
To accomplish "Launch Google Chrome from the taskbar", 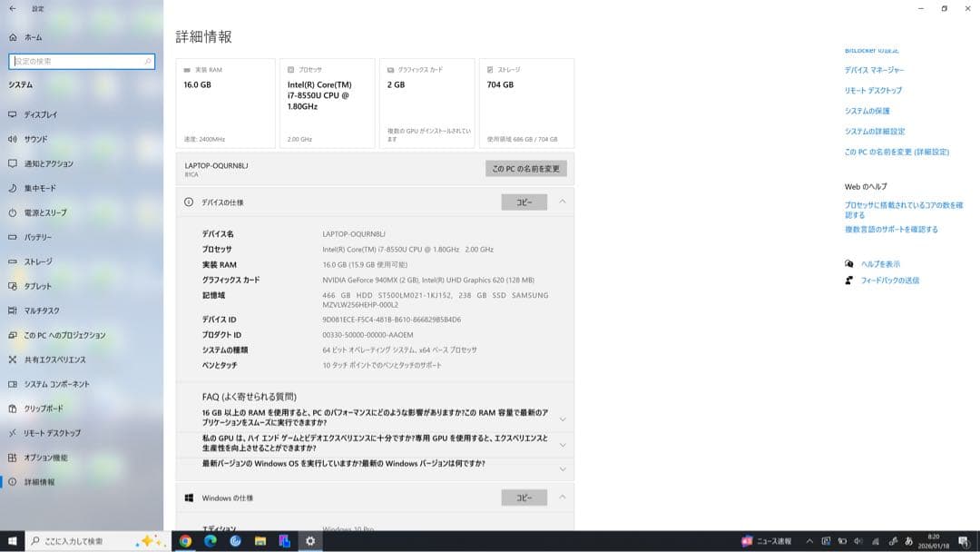I will tap(186, 541).
